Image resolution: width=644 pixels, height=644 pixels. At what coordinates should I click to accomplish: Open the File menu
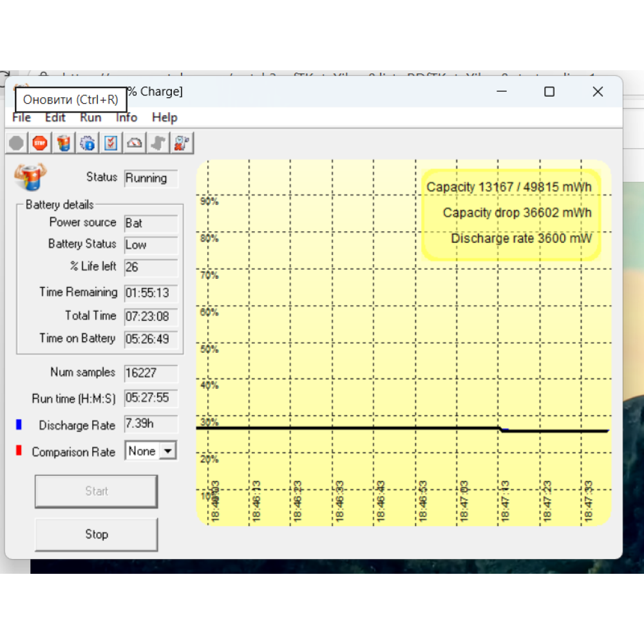coord(21,118)
